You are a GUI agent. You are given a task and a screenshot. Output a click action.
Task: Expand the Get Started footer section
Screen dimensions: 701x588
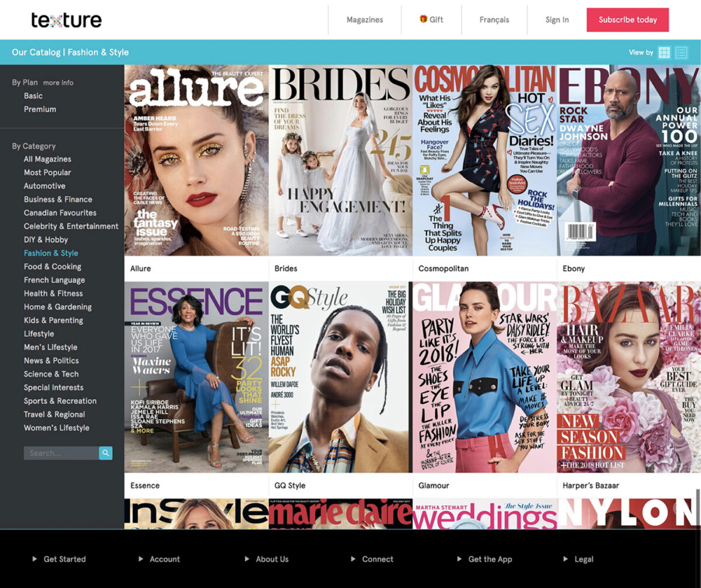[x=59, y=559]
